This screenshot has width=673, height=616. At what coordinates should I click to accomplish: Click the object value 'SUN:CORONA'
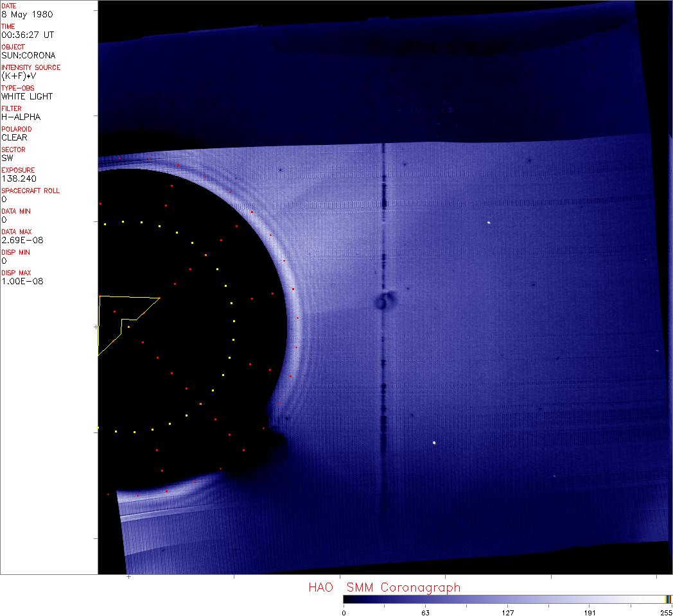coord(28,55)
